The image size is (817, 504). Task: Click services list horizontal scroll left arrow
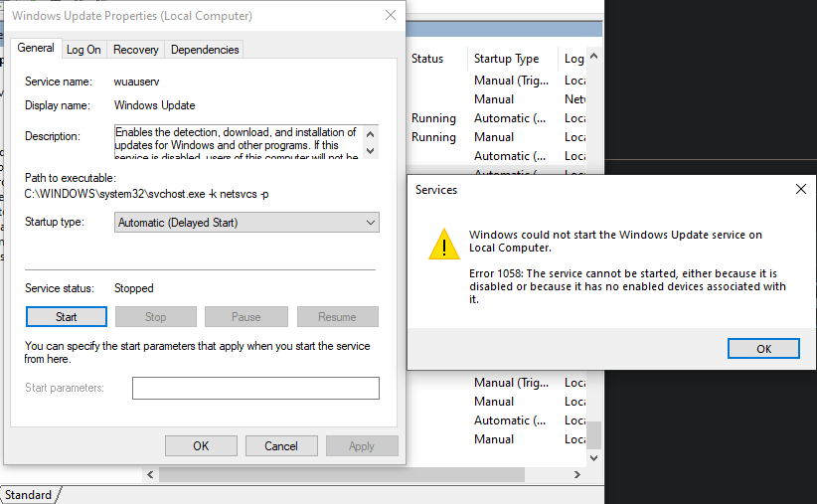click(150, 474)
